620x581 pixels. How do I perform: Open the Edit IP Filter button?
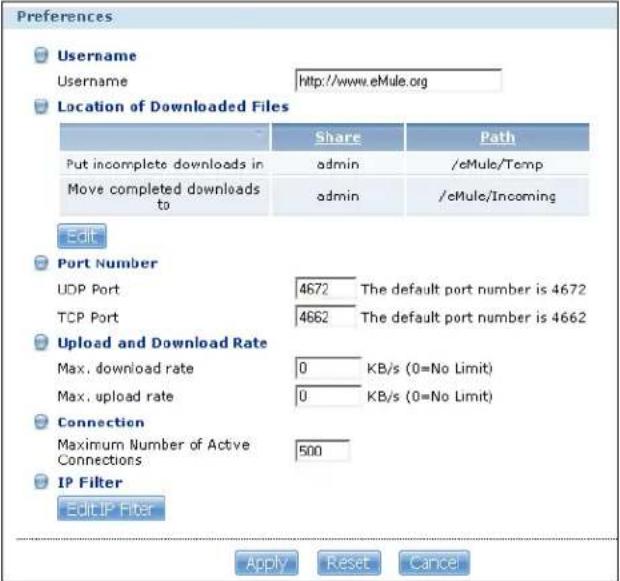pyautogui.click(x=111, y=509)
